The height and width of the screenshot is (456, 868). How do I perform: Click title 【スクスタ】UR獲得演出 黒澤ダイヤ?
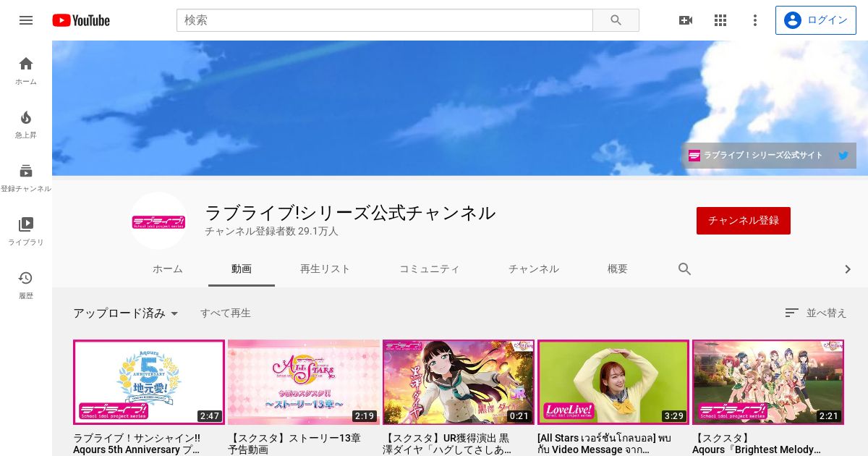click(x=447, y=444)
